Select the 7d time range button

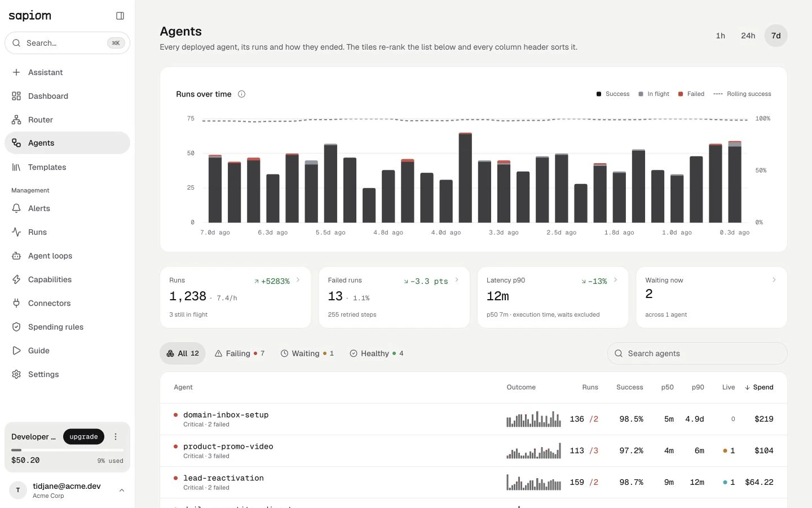(x=776, y=36)
